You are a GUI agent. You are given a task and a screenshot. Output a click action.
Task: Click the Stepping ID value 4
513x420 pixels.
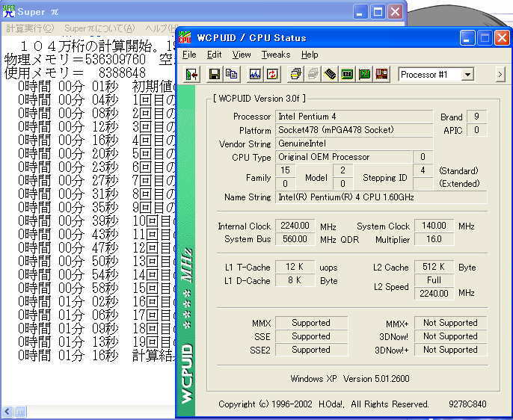[x=423, y=170]
